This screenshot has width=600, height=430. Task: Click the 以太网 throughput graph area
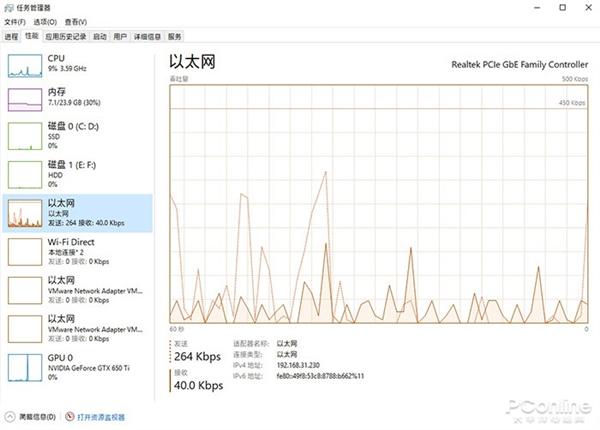point(378,204)
